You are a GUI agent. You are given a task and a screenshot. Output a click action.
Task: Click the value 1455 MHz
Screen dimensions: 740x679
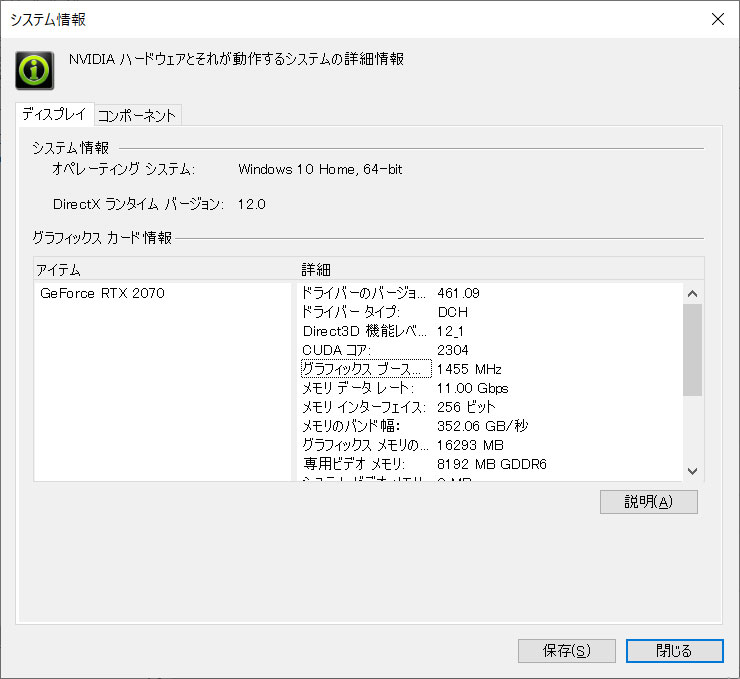(x=469, y=369)
